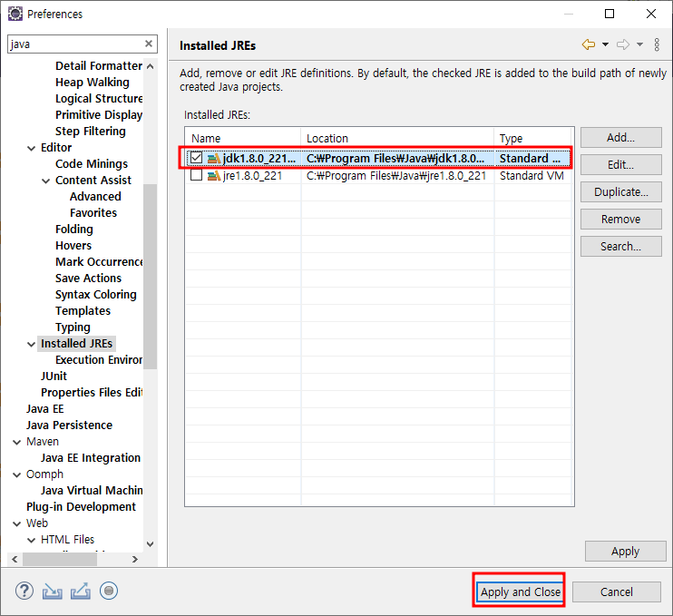Select Templates in the tree
Screen dimensions: 673x616
(x=83, y=310)
